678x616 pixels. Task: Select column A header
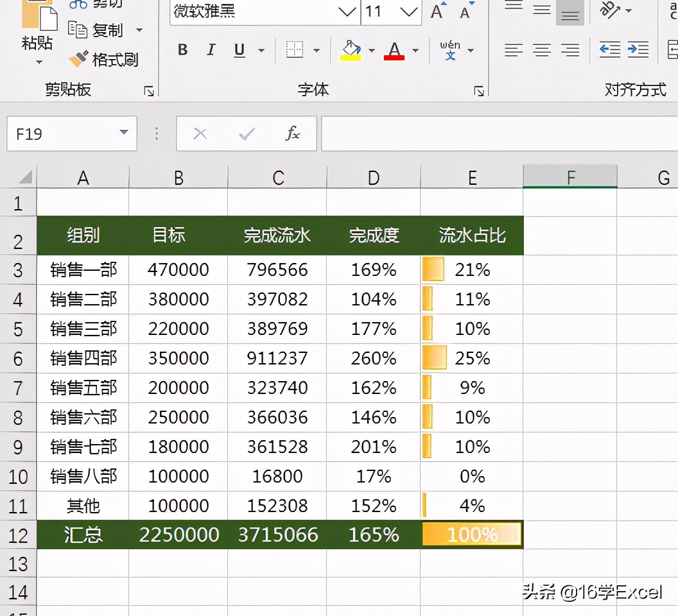(x=83, y=178)
